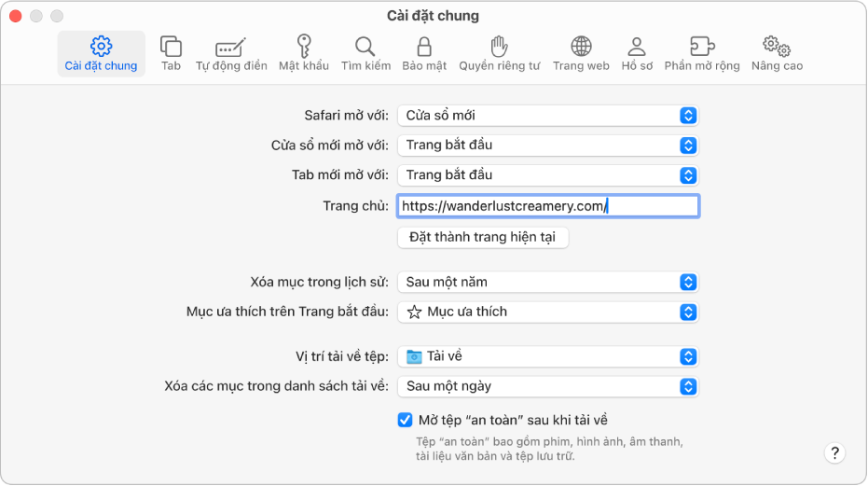
Task: Expand the Xóa mục trong lịch sử dropdown
Action: coord(547,282)
